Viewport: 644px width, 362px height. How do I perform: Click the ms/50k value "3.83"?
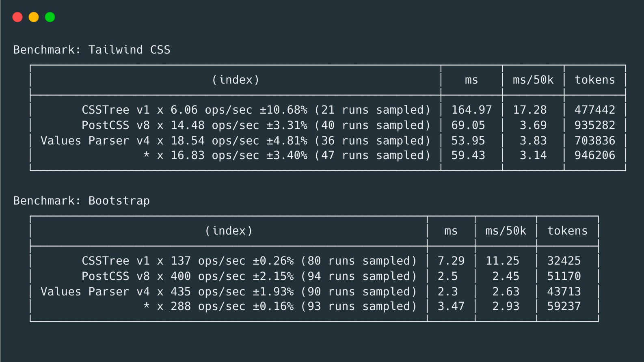pyautogui.click(x=533, y=141)
